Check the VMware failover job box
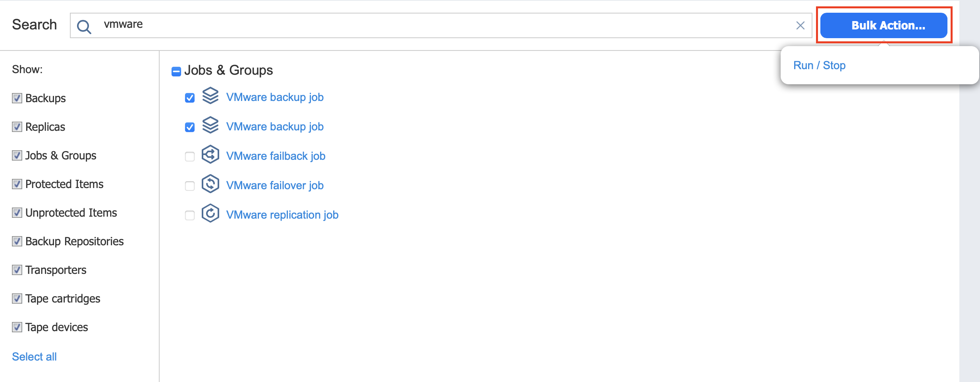 point(190,186)
